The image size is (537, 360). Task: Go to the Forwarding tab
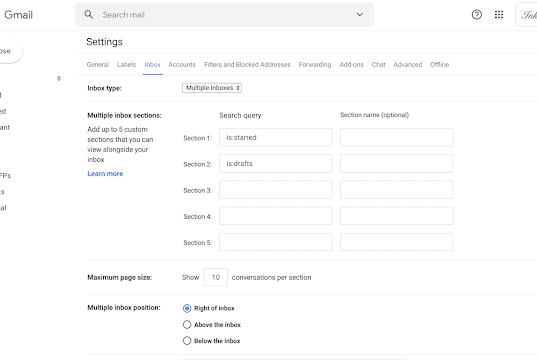(x=315, y=65)
